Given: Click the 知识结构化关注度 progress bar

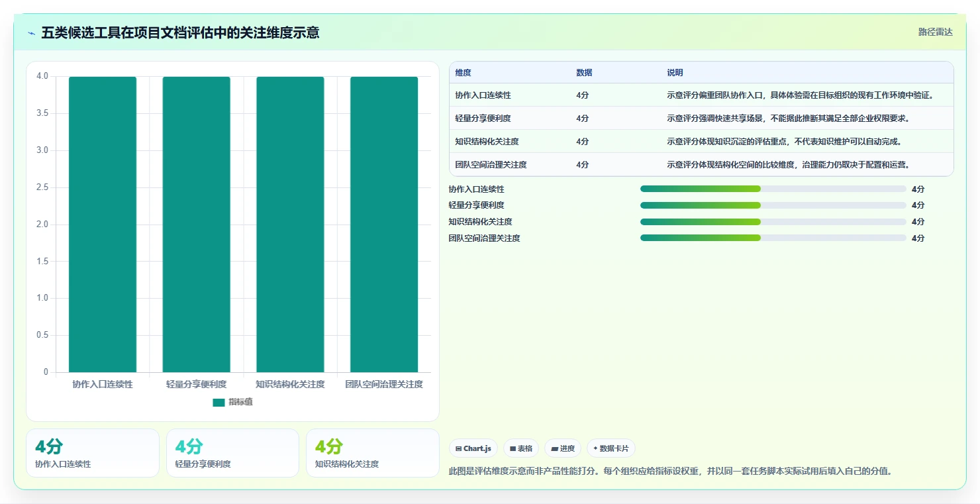Looking at the screenshot, I should pyautogui.click(x=773, y=222).
